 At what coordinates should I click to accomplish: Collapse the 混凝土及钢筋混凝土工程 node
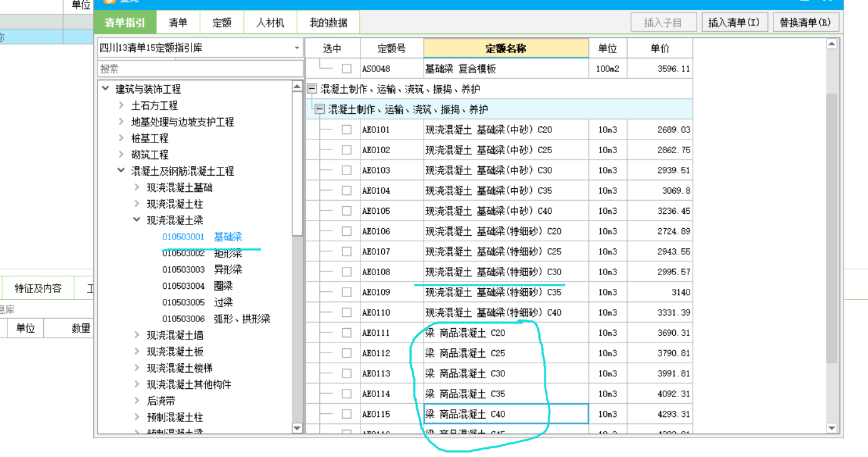[121, 170]
